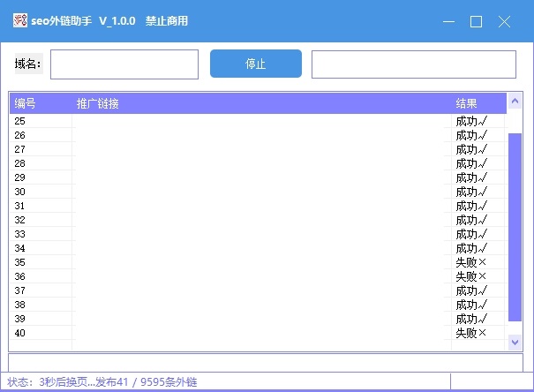Select row number 30
This screenshot has height=392, width=534.
tap(257, 192)
